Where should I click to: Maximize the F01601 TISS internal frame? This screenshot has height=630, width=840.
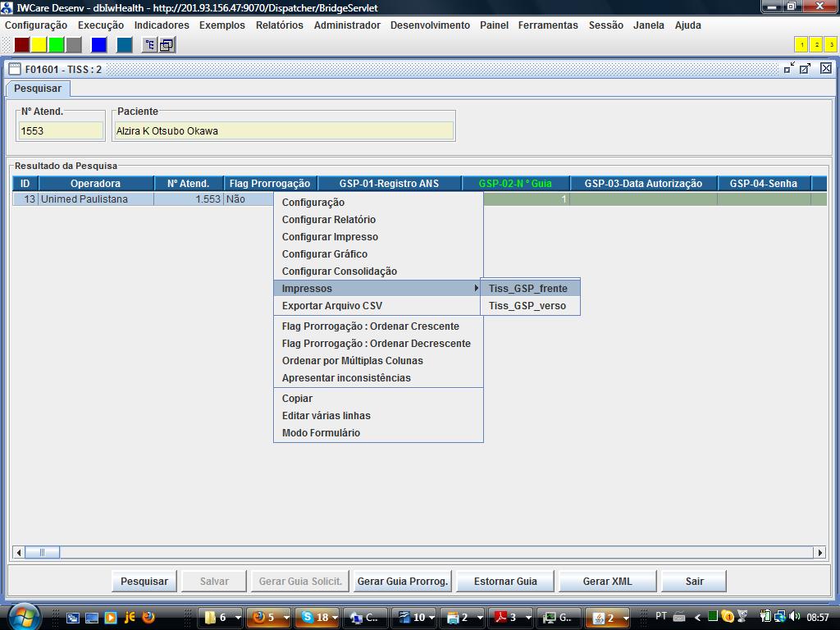tap(806, 68)
